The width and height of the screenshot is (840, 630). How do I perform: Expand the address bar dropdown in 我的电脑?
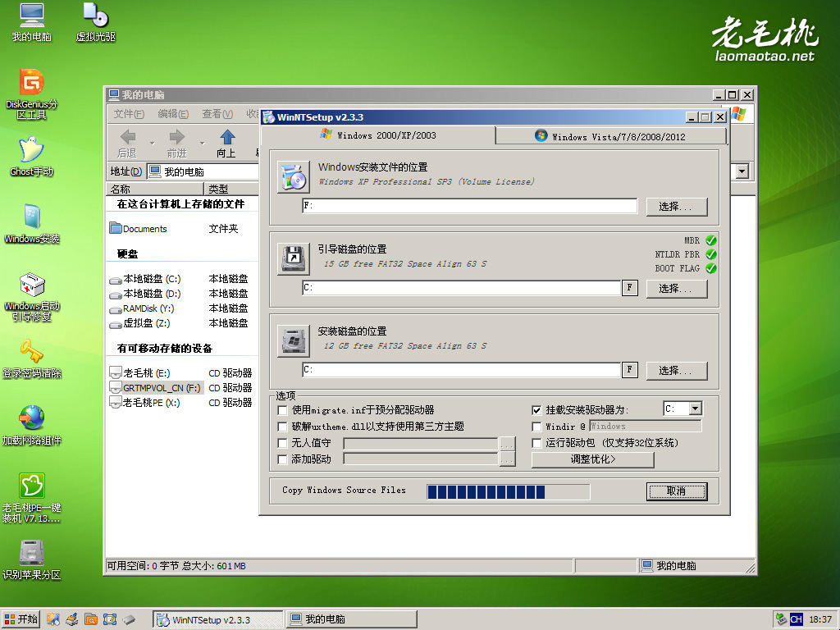click(x=742, y=171)
